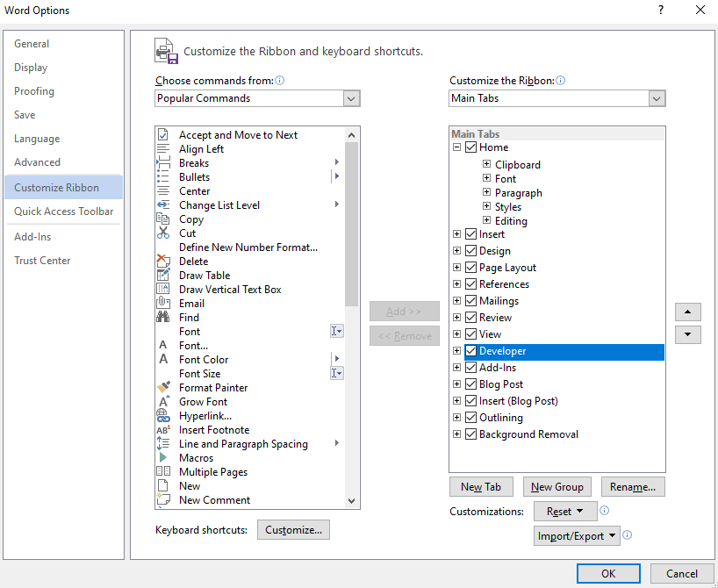718x588 pixels.
Task: Select the Align Left command icon
Action: pyautogui.click(x=163, y=149)
